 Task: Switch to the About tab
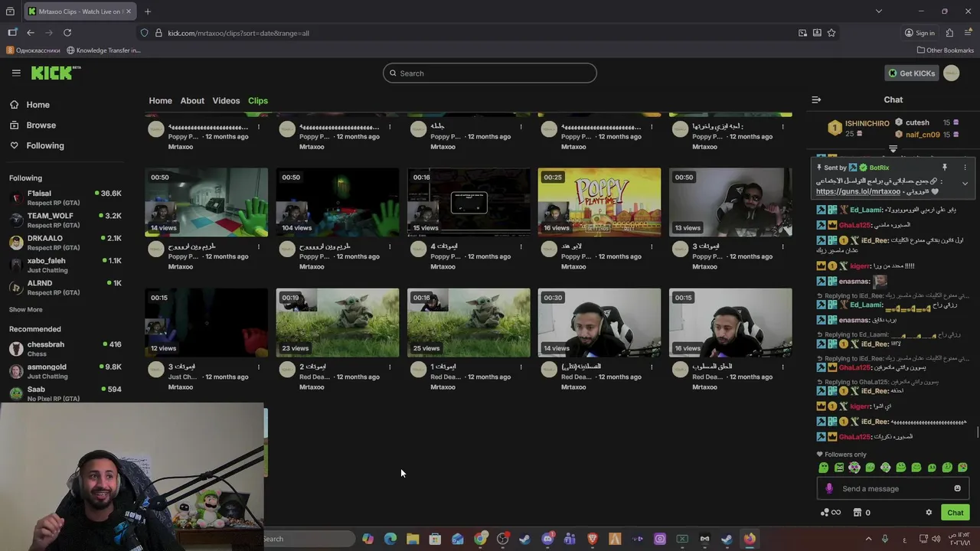[x=192, y=100]
